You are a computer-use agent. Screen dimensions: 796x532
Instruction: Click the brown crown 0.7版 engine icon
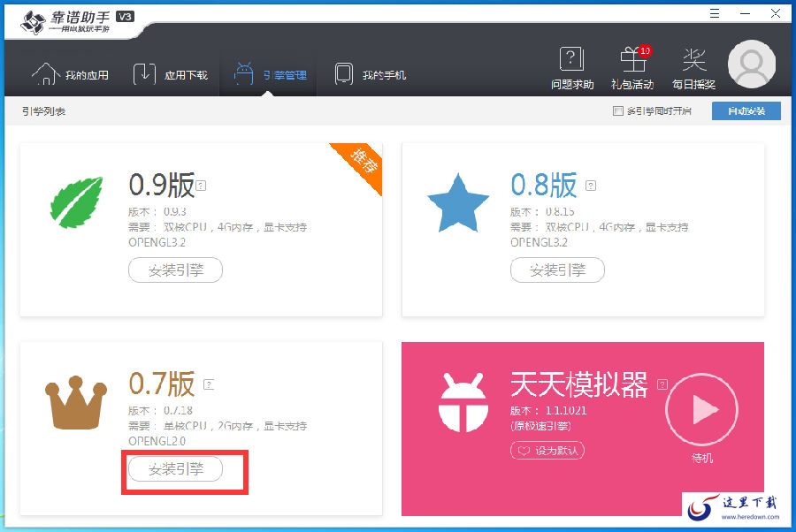[x=76, y=405]
